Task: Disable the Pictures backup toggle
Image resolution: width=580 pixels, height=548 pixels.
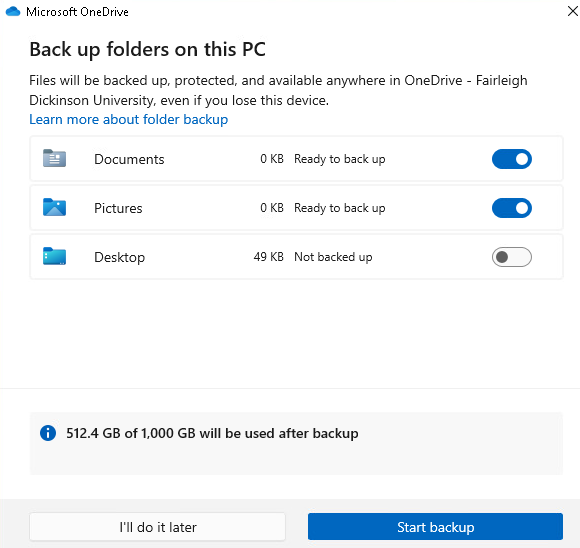Action: tap(512, 208)
